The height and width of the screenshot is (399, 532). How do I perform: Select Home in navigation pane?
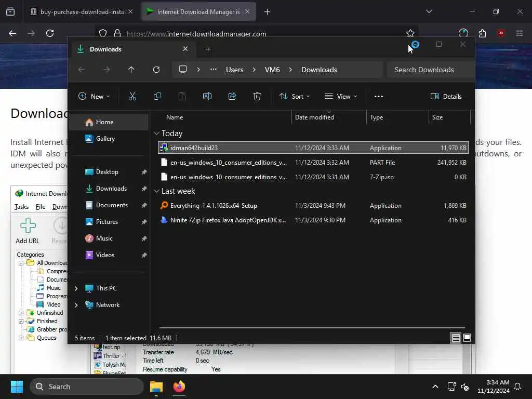coord(109,122)
